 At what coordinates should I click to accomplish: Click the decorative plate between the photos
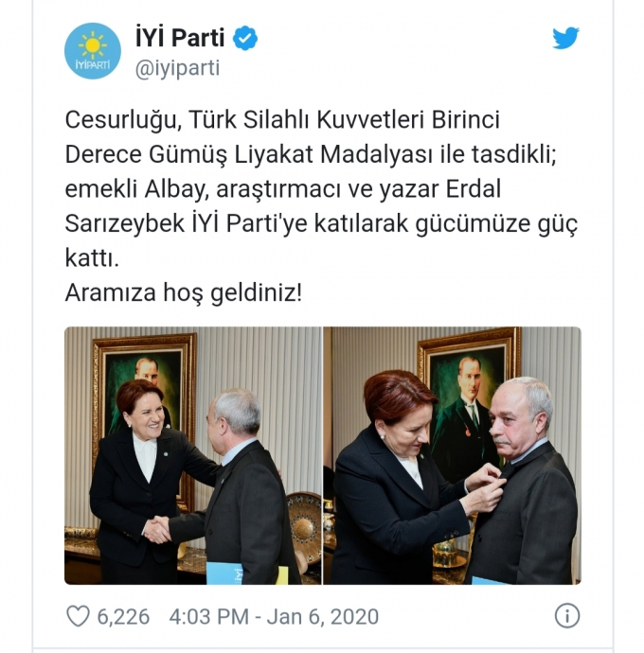coord(305,522)
